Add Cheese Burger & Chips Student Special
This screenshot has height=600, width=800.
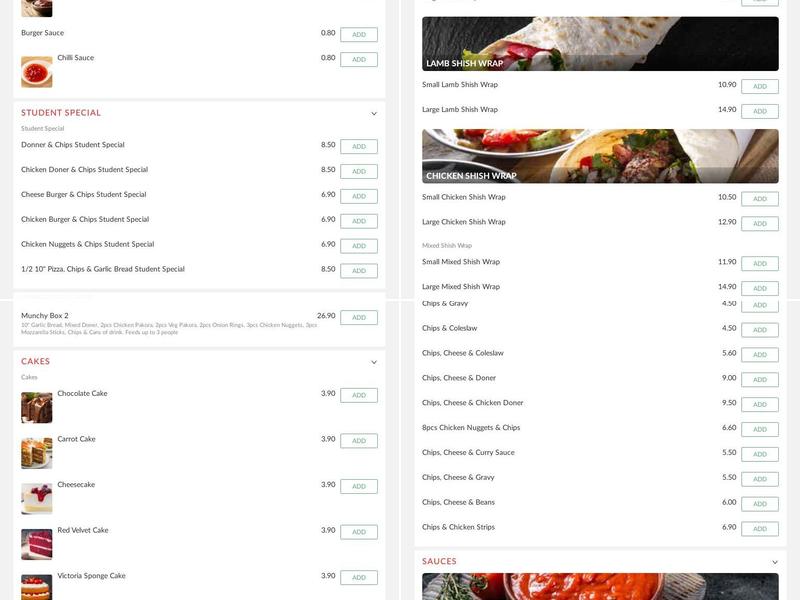point(359,194)
